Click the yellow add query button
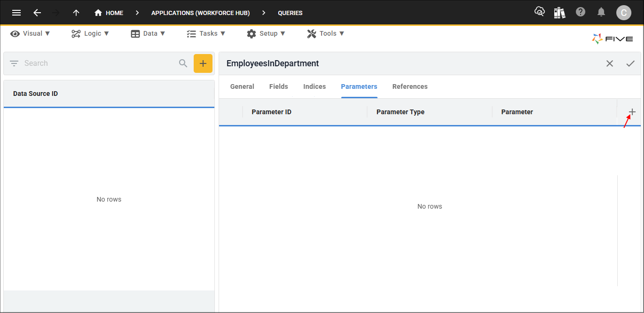 (203, 63)
